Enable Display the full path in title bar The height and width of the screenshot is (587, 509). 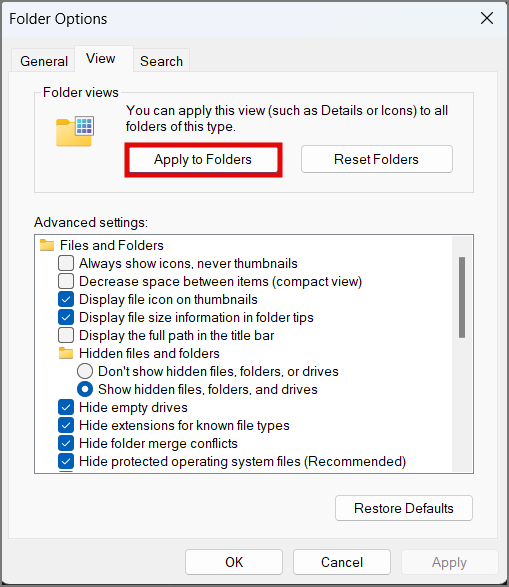[66, 335]
